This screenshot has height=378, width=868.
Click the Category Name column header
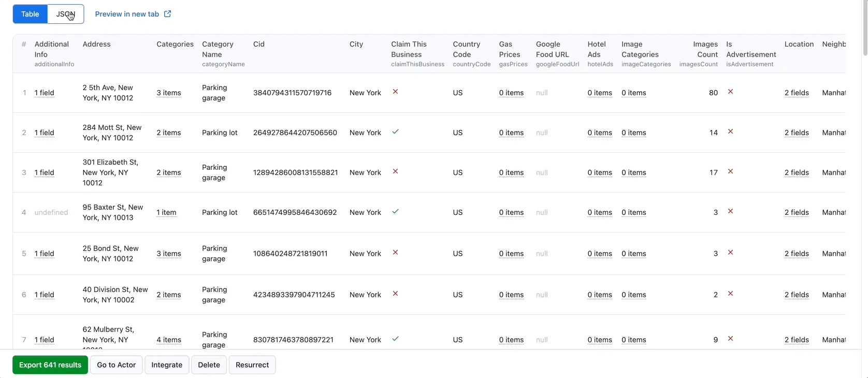pos(223,54)
